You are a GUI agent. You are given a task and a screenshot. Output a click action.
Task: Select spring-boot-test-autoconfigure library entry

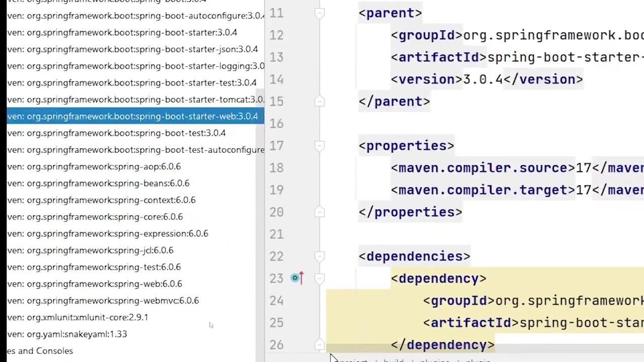136,150
